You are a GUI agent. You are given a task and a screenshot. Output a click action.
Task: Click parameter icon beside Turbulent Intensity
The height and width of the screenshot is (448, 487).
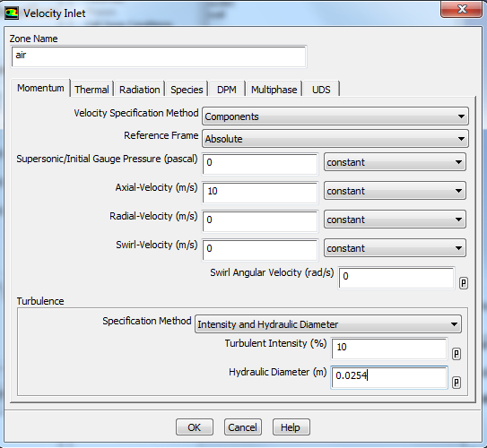click(x=457, y=354)
